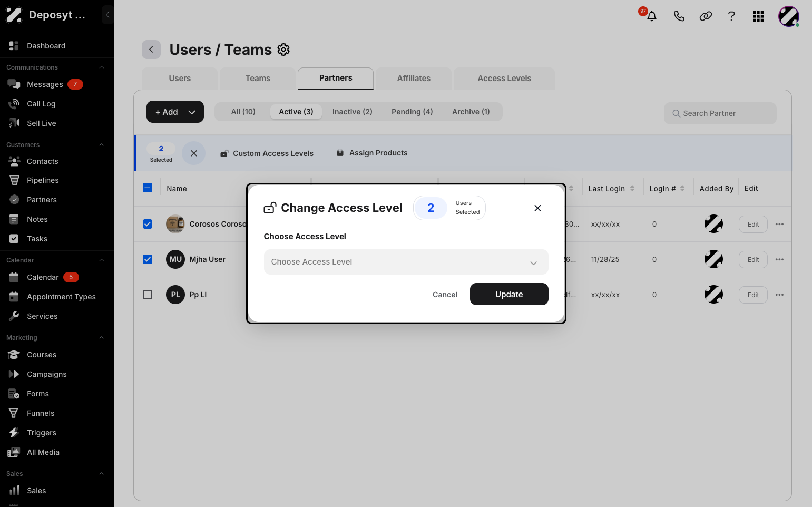This screenshot has width=812, height=507.
Task: Click Assign Products action
Action: tap(372, 153)
